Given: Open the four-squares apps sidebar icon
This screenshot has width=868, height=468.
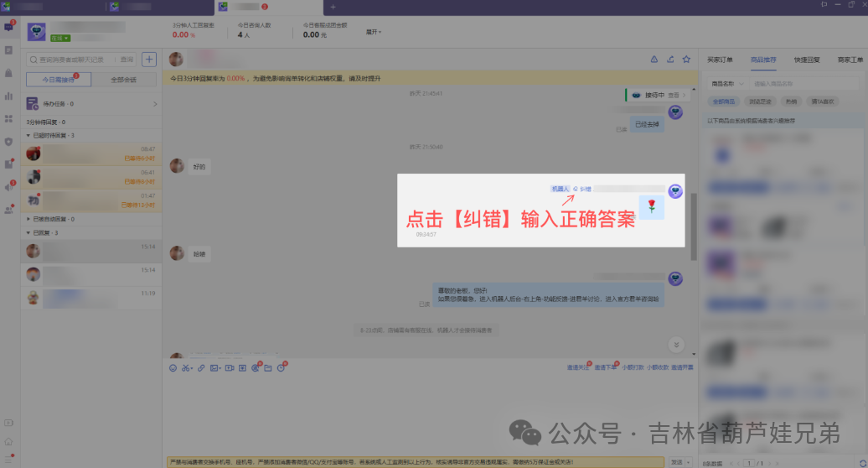Looking at the screenshot, I should (x=9, y=118).
